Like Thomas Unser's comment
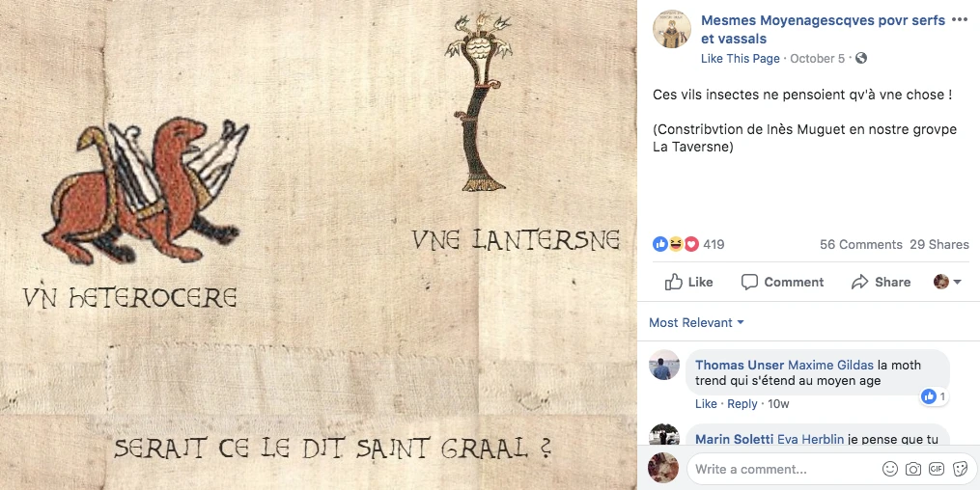Viewport: 980px width, 490px height. [706, 404]
